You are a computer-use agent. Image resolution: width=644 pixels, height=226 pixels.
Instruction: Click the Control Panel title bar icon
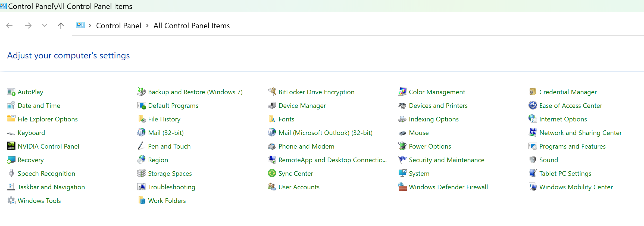pyautogui.click(x=3, y=6)
